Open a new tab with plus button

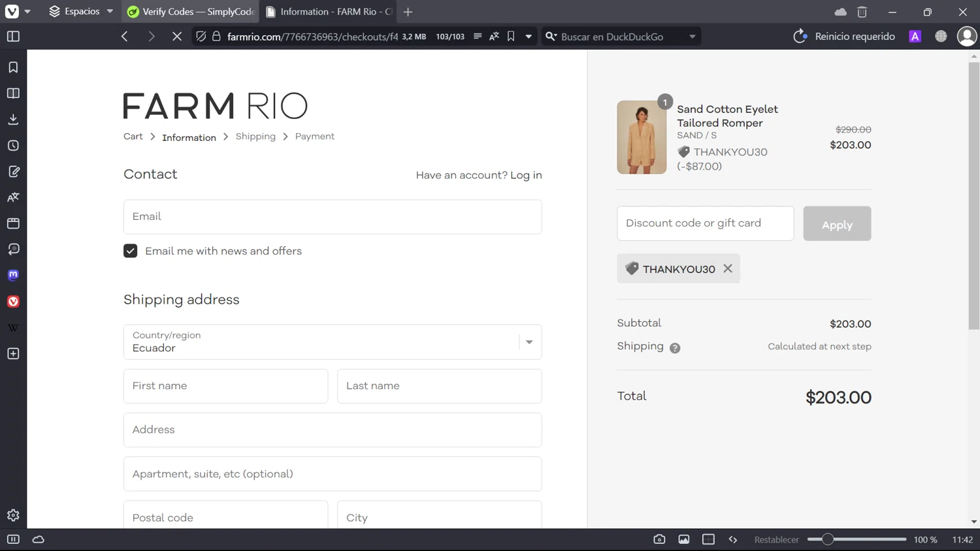pos(408,12)
